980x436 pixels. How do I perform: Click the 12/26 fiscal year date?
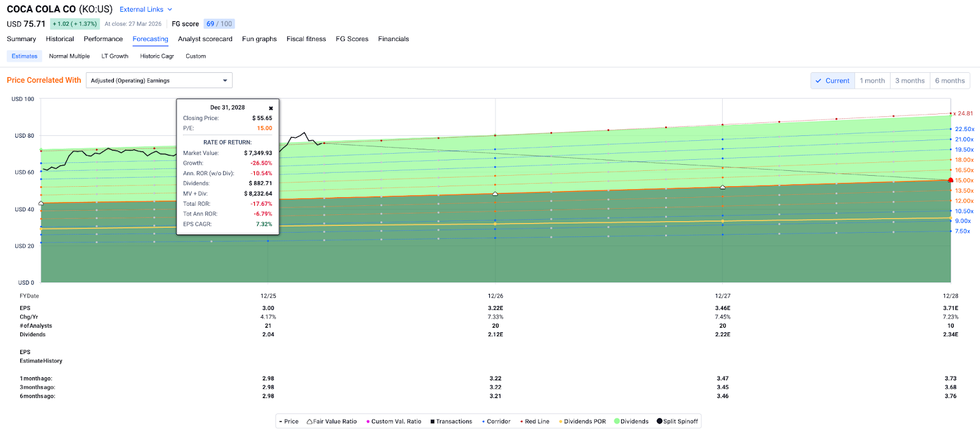point(496,296)
